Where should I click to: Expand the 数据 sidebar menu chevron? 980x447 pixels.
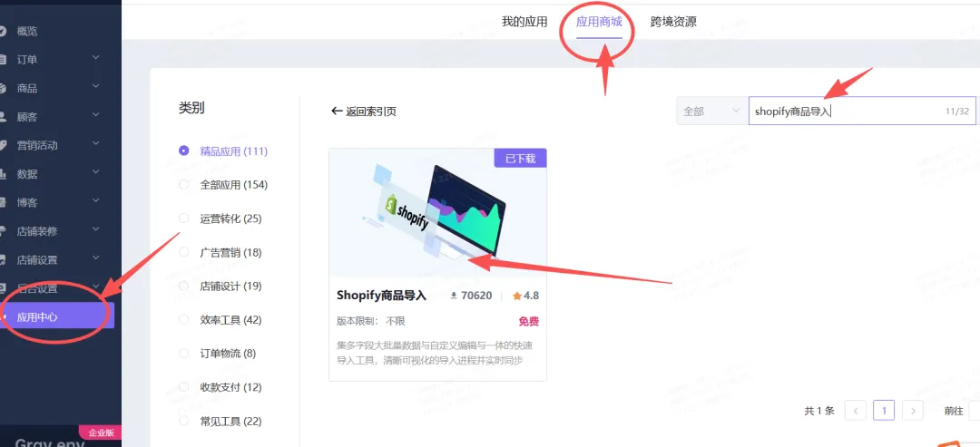(95, 171)
